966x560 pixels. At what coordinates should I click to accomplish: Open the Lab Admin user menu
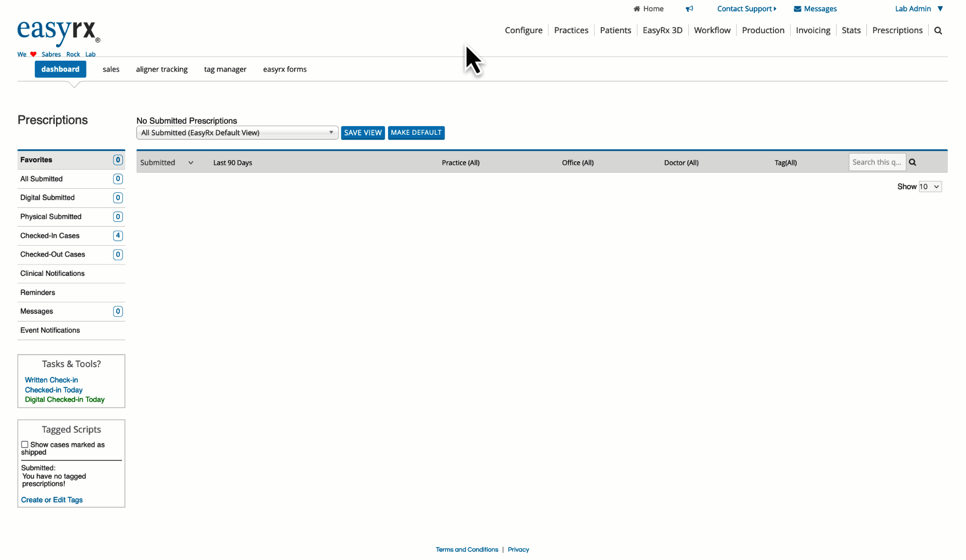pos(919,9)
